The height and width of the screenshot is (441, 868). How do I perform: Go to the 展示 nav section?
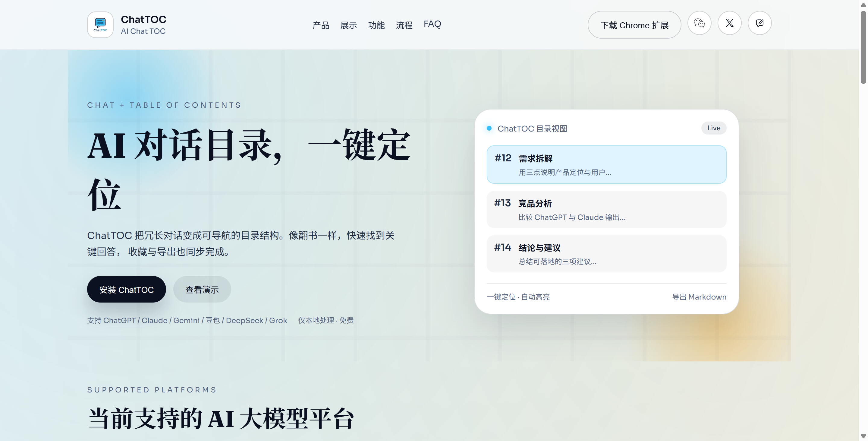tap(348, 25)
